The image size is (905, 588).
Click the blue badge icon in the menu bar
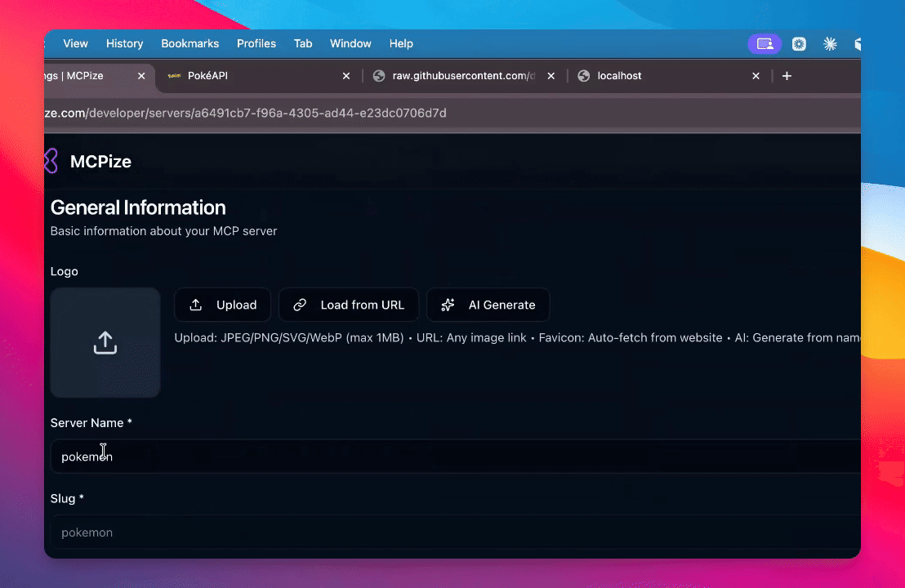799,44
